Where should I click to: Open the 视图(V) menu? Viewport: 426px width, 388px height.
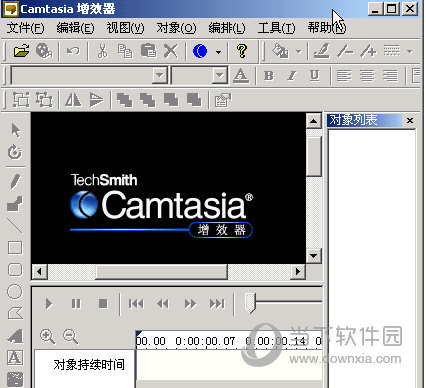coord(125,28)
